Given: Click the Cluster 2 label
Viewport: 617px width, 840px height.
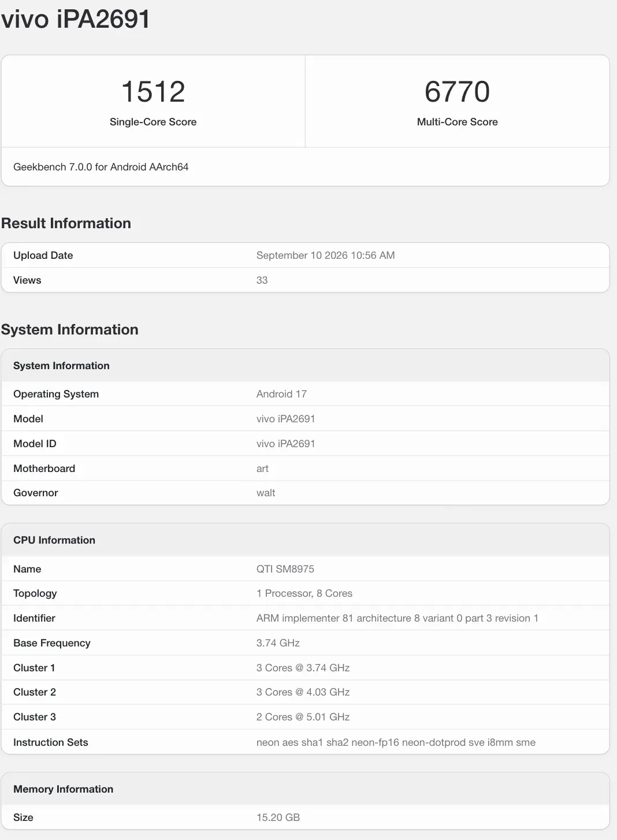Looking at the screenshot, I should 35,692.
